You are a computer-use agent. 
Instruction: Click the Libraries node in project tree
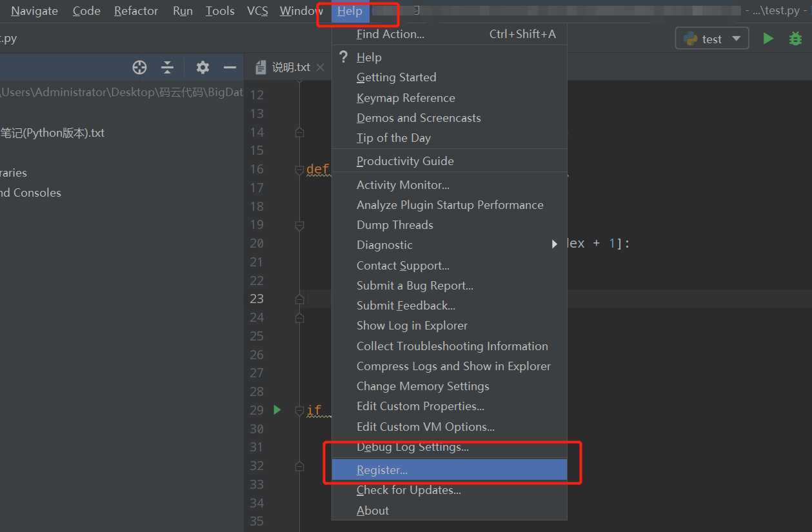tap(14, 173)
